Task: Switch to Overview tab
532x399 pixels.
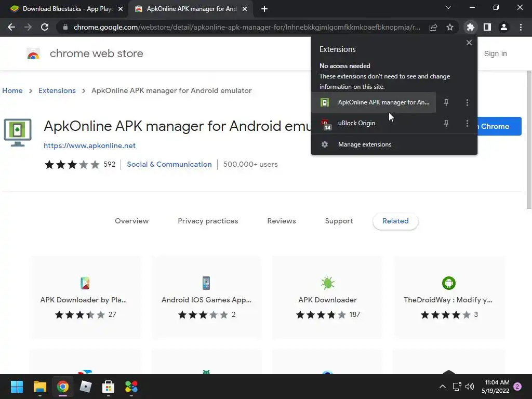Action: (x=131, y=221)
